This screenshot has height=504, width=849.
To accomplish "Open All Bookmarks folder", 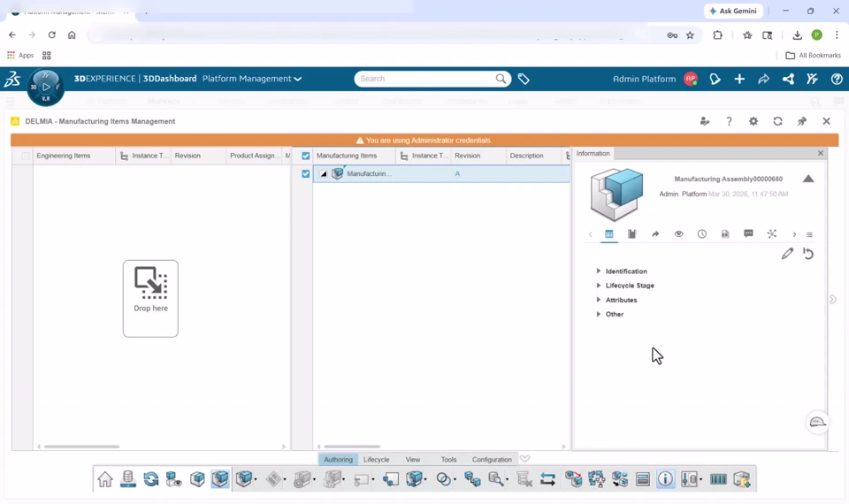I will [x=813, y=55].
